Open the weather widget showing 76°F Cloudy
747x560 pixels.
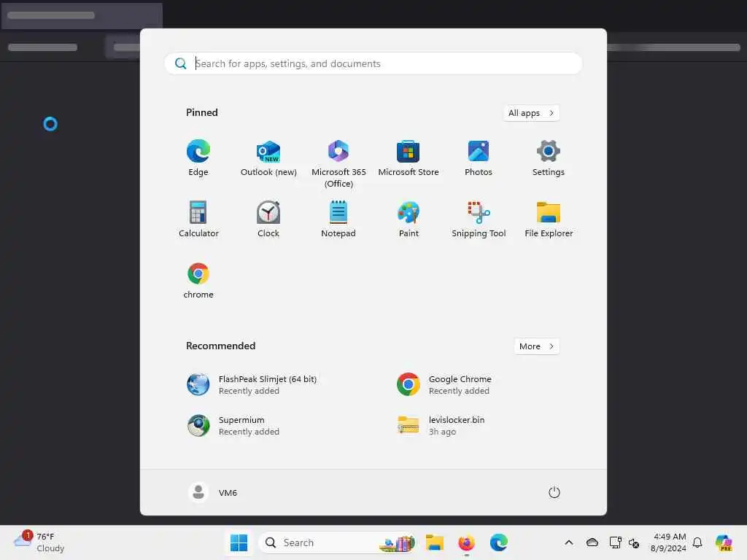(x=39, y=542)
